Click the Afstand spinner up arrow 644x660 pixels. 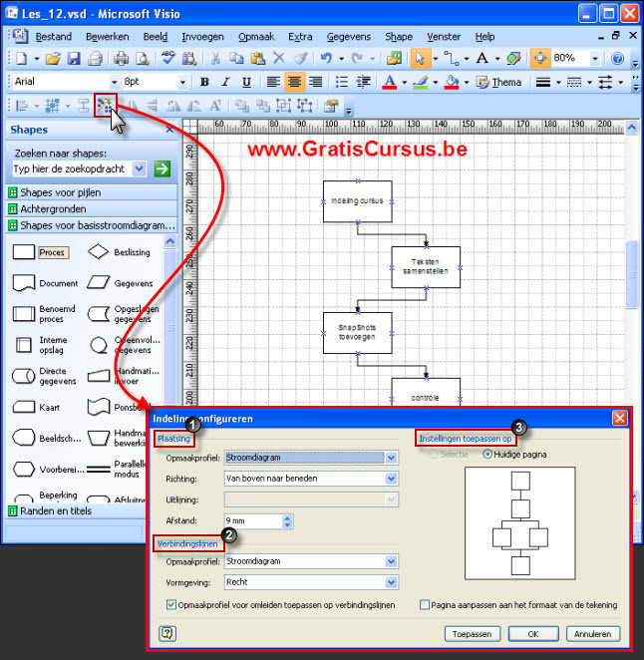[287, 517]
